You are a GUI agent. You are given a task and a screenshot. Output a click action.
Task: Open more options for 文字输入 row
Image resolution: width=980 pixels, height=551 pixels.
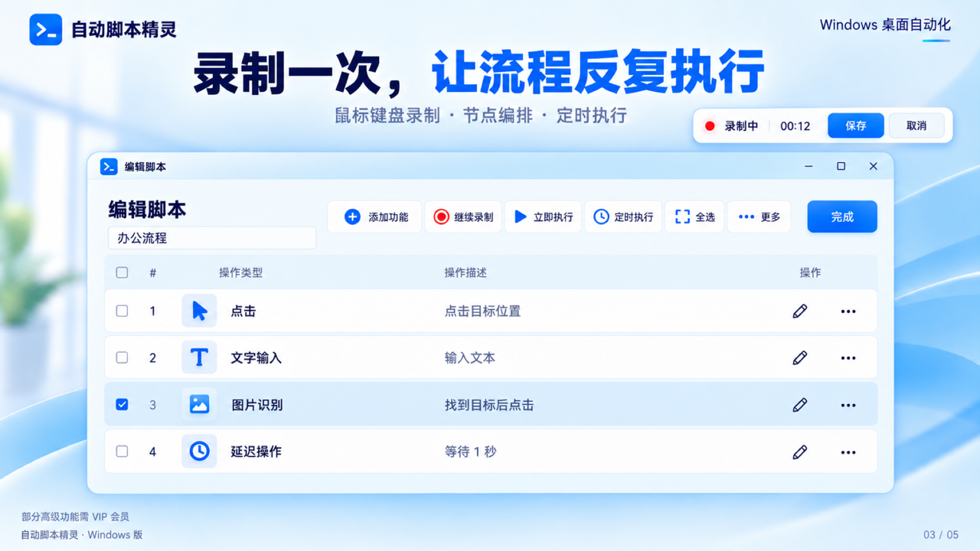(x=848, y=358)
